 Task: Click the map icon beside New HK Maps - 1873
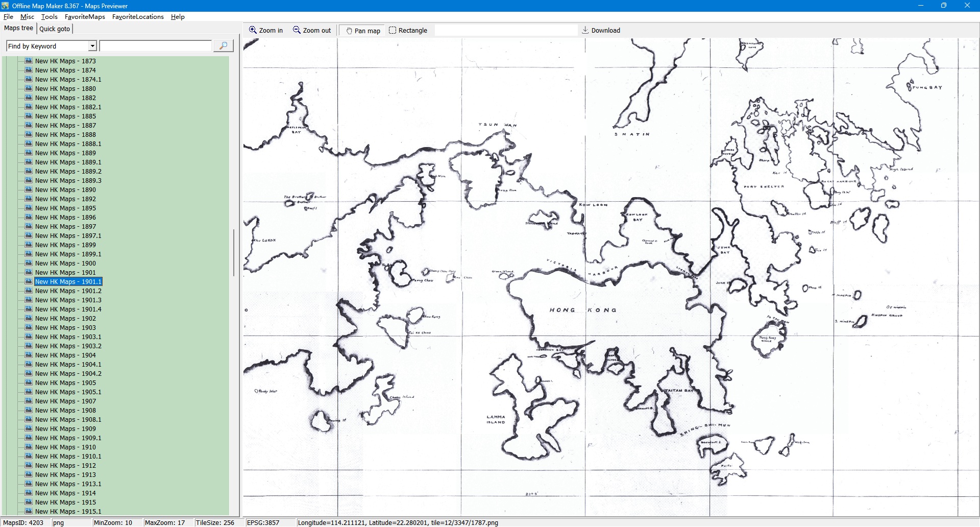[29, 61]
